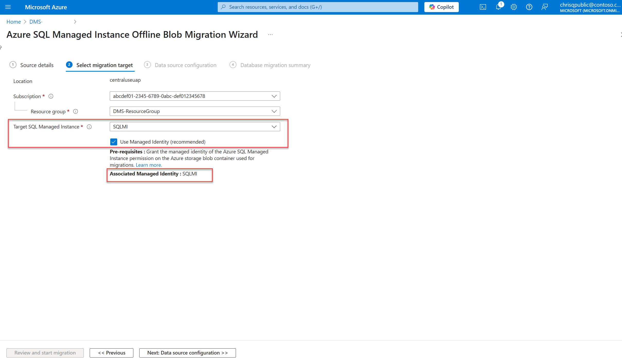Go to Database migration summary step

[275, 65]
